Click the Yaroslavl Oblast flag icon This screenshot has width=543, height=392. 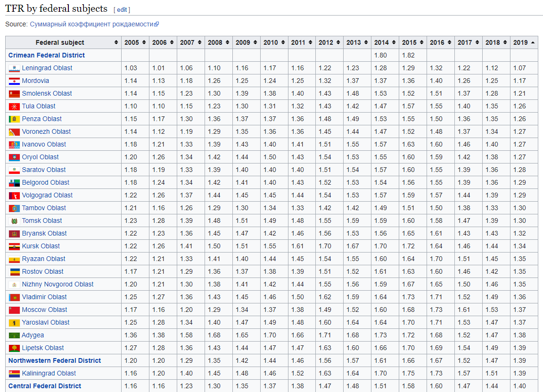[14, 323]
